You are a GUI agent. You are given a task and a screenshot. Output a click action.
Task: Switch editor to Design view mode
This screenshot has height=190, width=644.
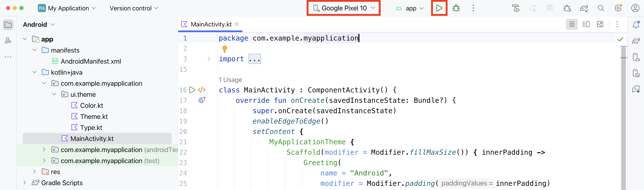(x=600, y=24)
